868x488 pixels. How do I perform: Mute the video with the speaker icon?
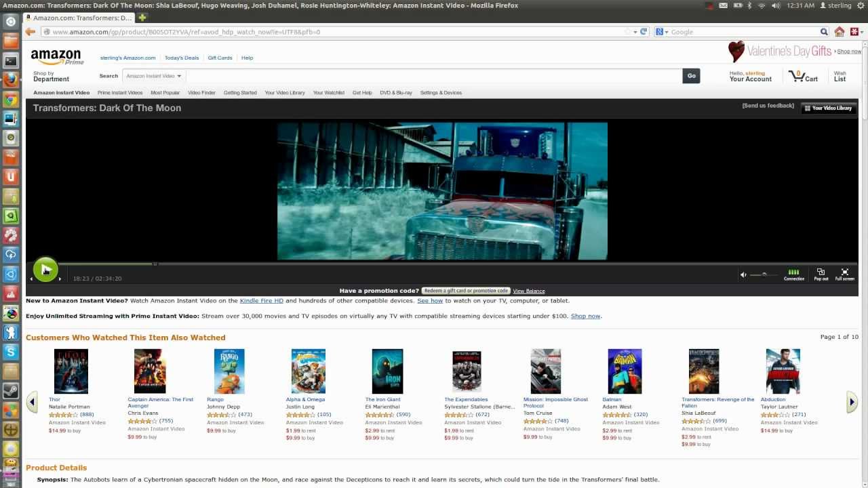[x=743, y=274]
